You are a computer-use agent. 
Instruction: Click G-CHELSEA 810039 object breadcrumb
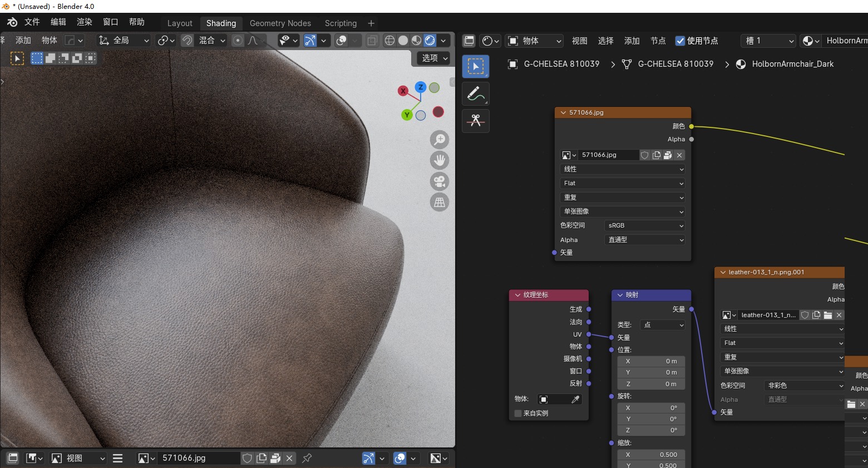pyautogui.click(x=561, y=64)
